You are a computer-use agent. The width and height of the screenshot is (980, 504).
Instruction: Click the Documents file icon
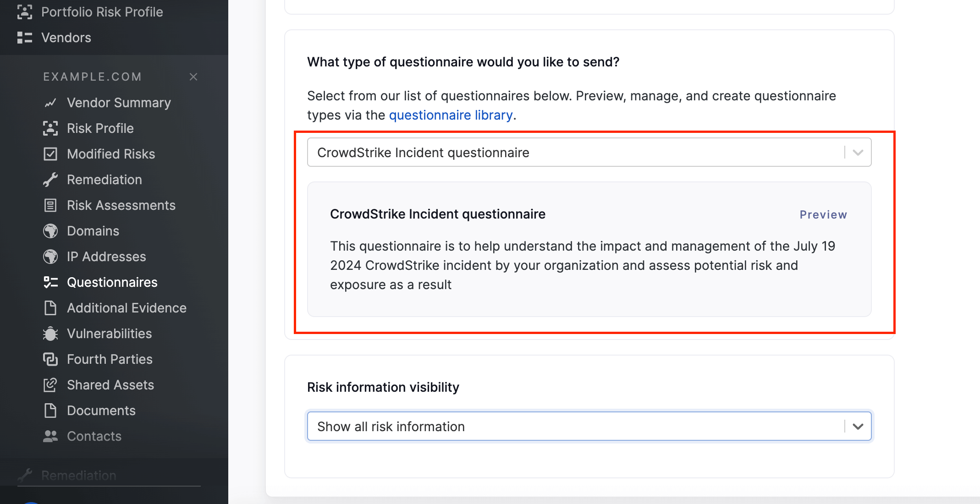coord(50,411)
